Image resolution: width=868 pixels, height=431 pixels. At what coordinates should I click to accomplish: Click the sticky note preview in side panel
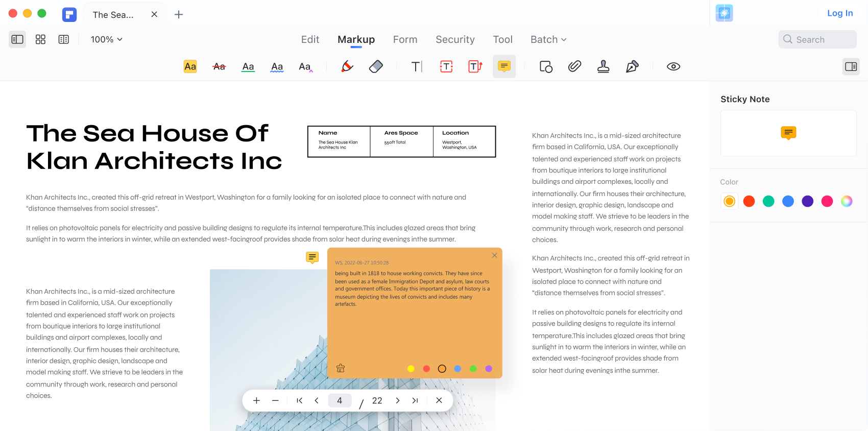pyautogui.click(x=788, y=133)
